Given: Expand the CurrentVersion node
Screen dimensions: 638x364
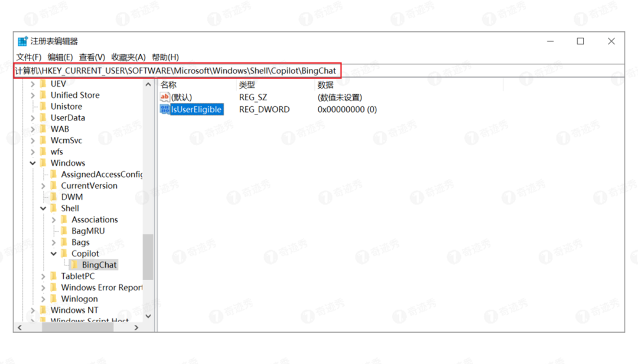Looking at the screenshot, I should (44, 186).
